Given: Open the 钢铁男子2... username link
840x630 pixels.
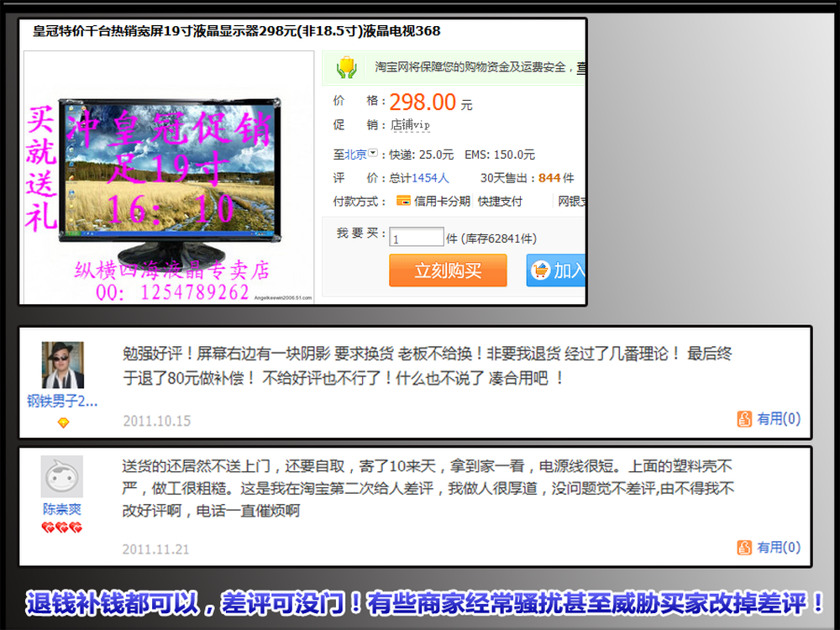Looking at the screenshot, I should (x=62, y=402).
